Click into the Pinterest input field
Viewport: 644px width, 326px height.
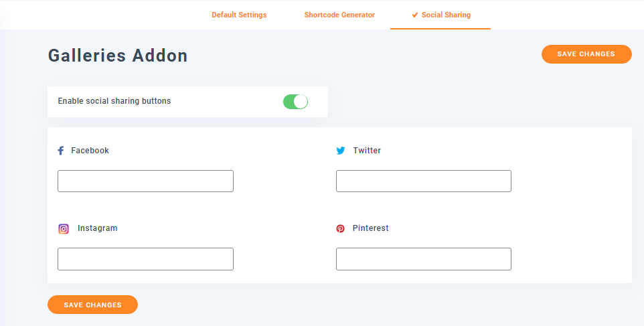click(x=423, y=259)
